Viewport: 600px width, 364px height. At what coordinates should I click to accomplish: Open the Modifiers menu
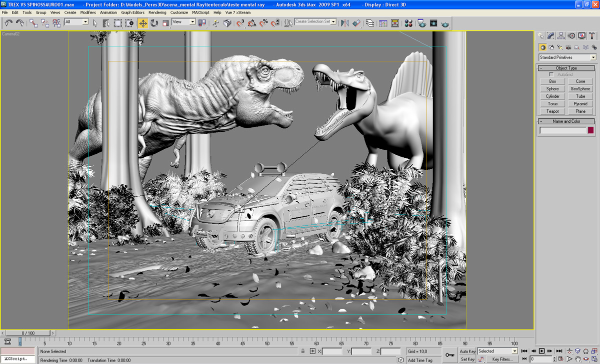[88, 12]
